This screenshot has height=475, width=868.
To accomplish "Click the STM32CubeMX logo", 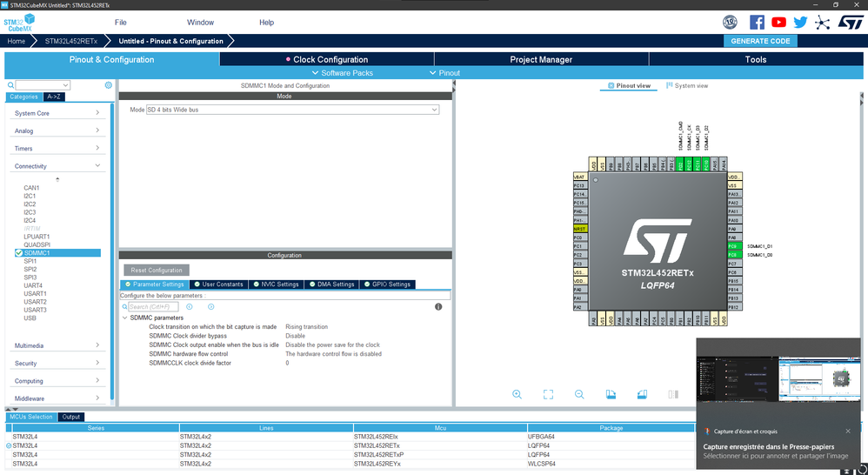I will pos(19,23).
